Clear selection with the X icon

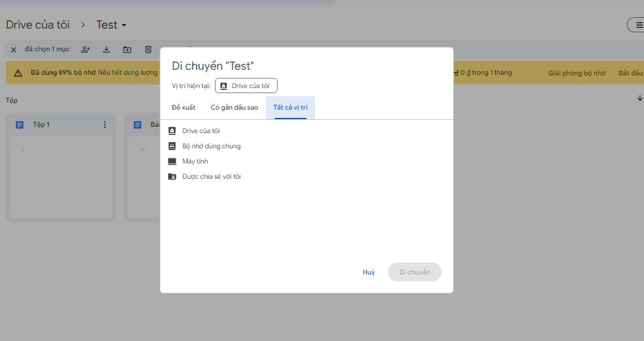coord(13,49)
